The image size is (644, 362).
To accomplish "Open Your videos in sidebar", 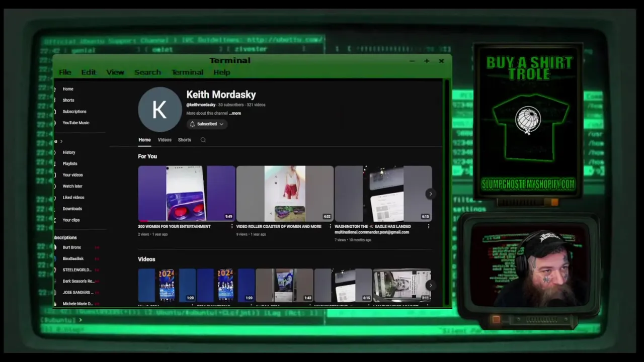I will [x=72, y=175].
